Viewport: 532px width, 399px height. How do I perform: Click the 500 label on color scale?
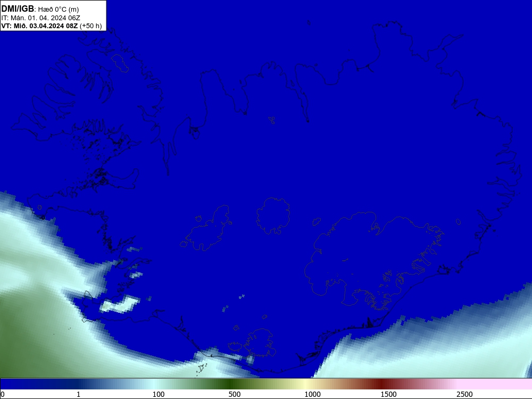tap(235, 394)
